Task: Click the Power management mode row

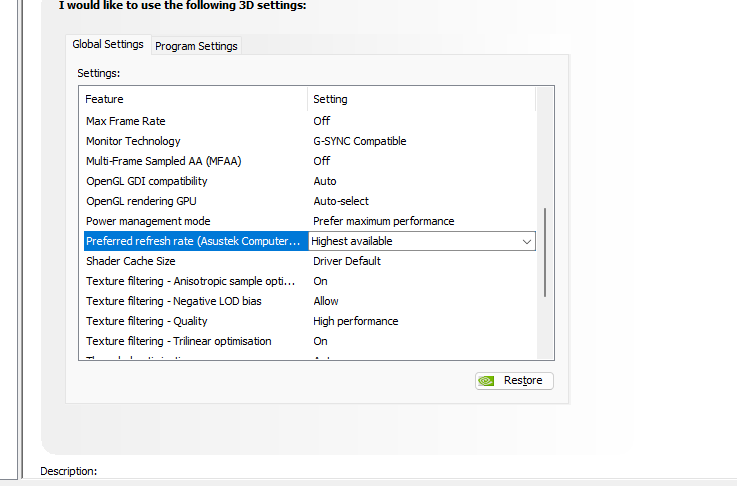Action: tap(148, 221)
